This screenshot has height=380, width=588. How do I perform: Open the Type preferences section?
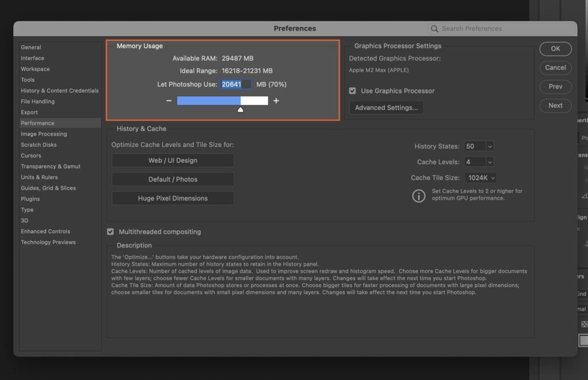[x=27, y=210]
